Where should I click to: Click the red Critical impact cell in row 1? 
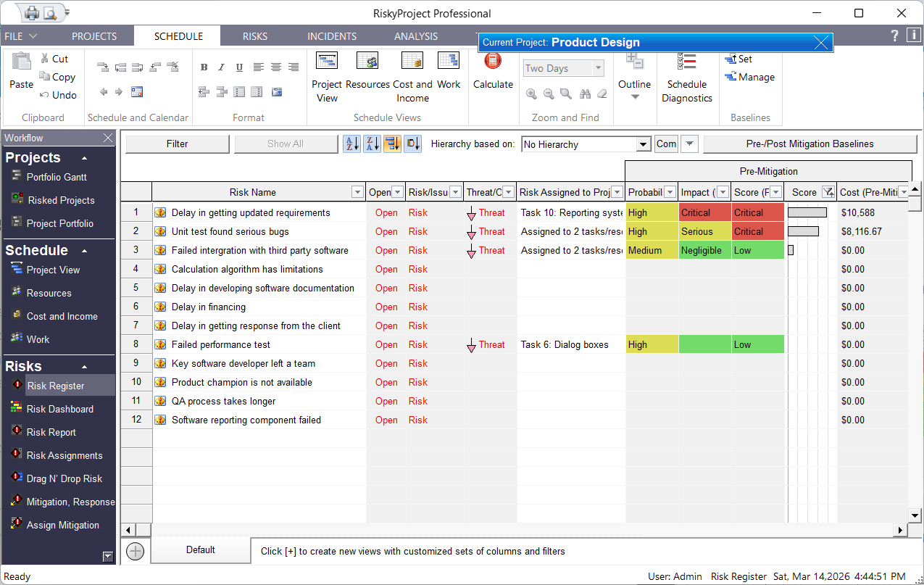coord(704,212)
